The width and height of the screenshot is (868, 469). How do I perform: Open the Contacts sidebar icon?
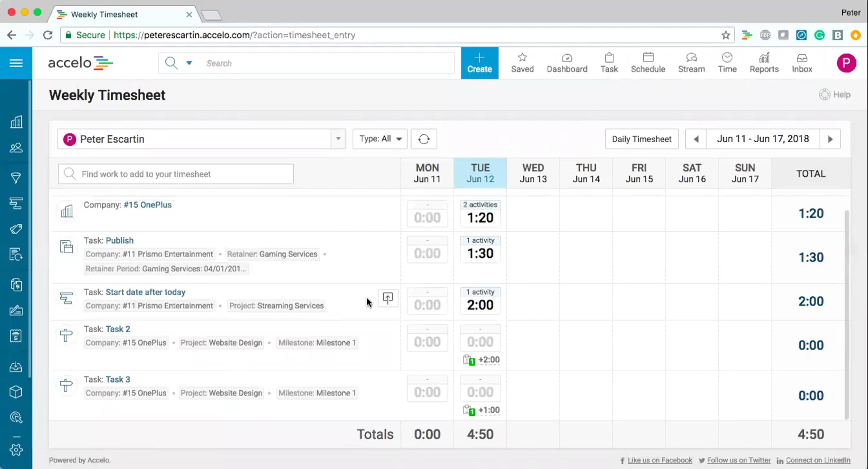click(x=16, y=148)
